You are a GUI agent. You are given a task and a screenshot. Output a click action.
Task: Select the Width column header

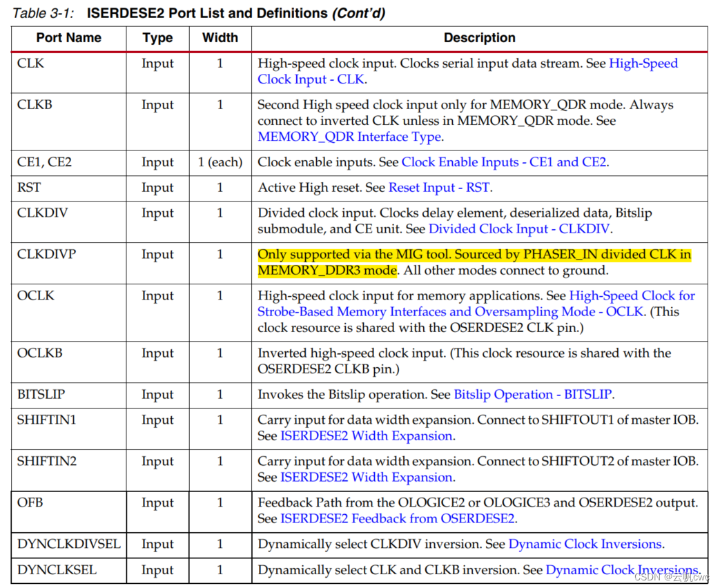(220, 38)
